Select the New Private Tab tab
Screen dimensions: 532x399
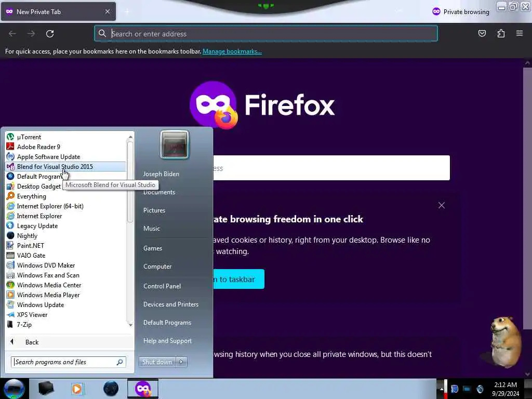pos(58,11)
